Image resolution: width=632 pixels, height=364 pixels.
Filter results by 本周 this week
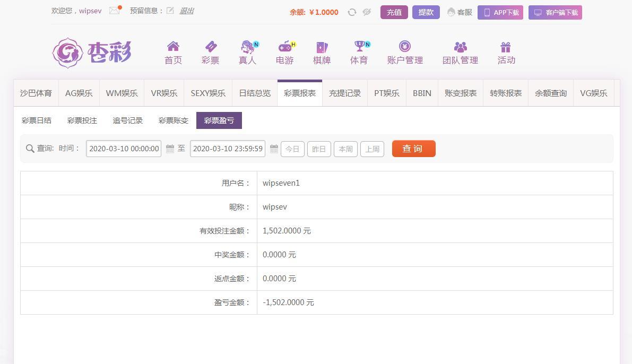click(x=345, y=149)
